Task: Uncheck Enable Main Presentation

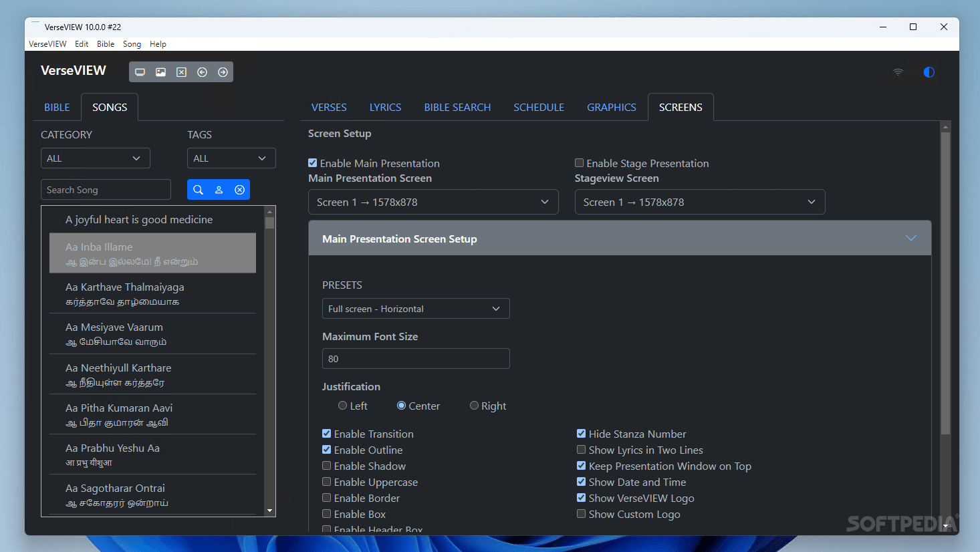Action: click(x=312, y=163)
